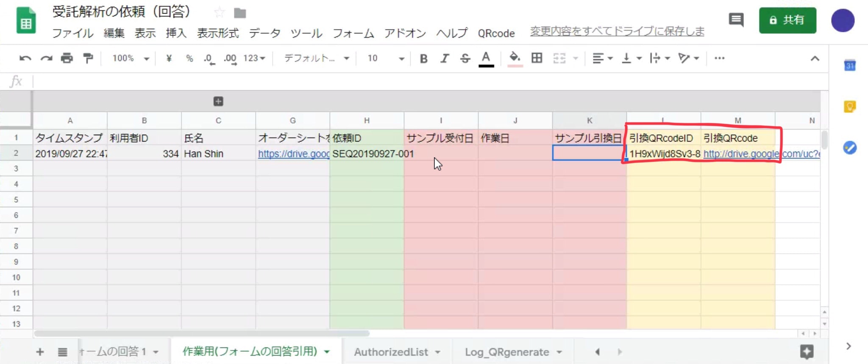868x364 pixels.
Task: Open the number format 123 dropdown
Action: pyautogui.click(x=254, y=58)
